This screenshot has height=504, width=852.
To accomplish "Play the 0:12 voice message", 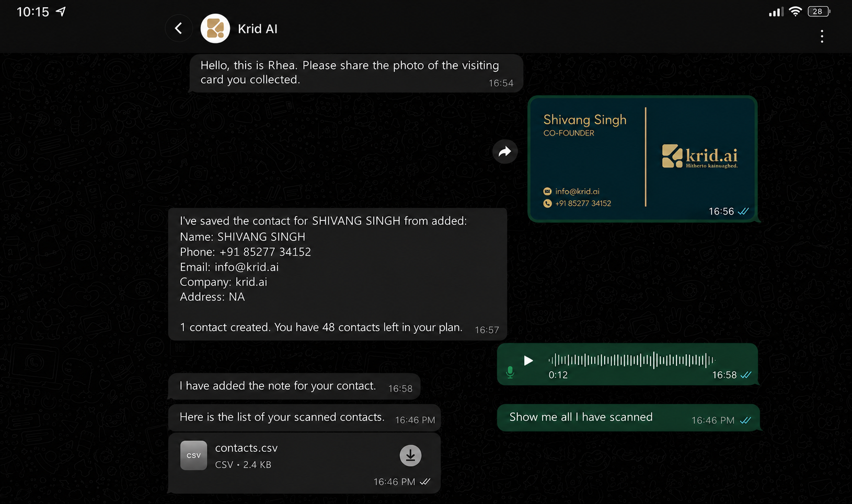I will click(x=528, y=360).
